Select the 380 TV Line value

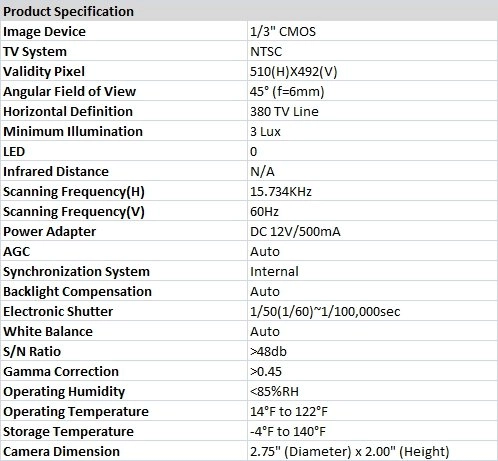pyautogui.click(x=284, y=112)
